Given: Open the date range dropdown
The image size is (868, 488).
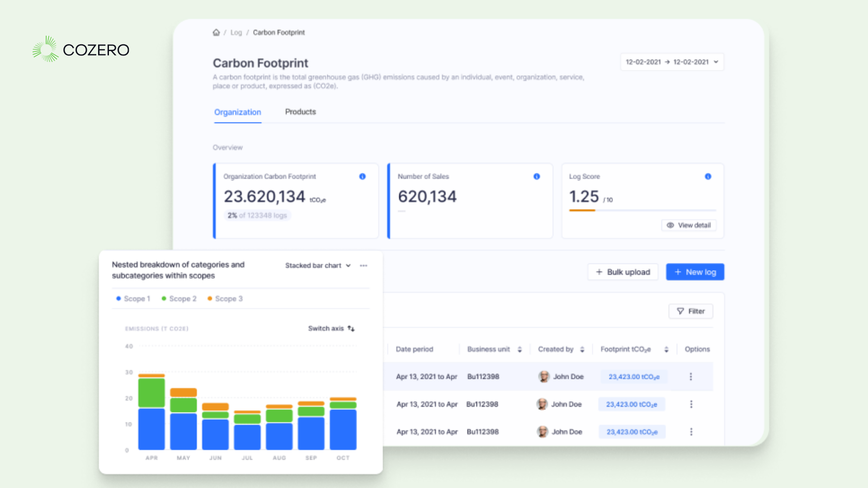Looking at the screenshot, I should click(672, 62).
